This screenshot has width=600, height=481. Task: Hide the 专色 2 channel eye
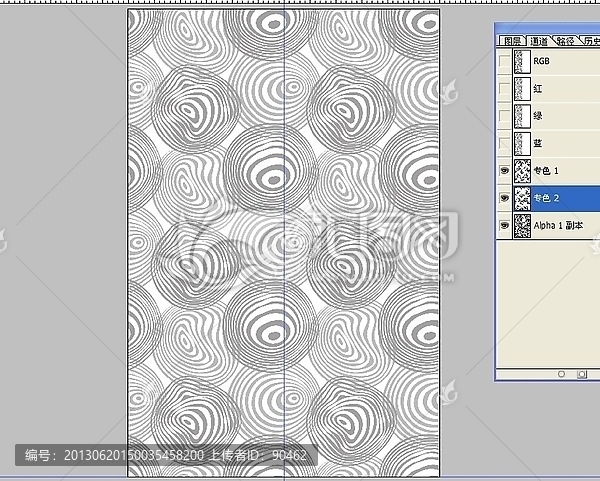pos(505,198)
